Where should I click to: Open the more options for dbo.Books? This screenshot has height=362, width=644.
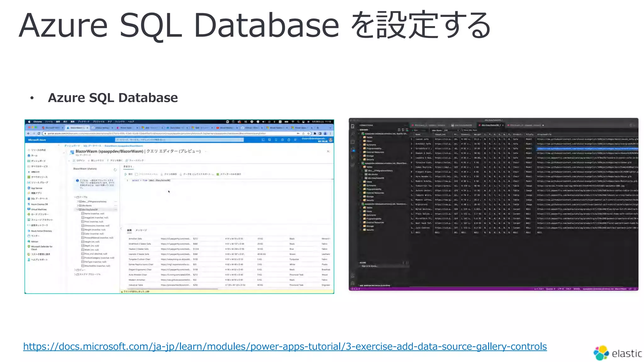116,206
